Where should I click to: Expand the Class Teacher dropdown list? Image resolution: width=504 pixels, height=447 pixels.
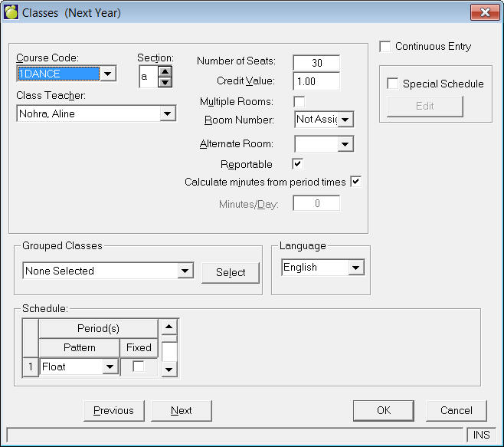pyautogui.click(x=168, y=114)
